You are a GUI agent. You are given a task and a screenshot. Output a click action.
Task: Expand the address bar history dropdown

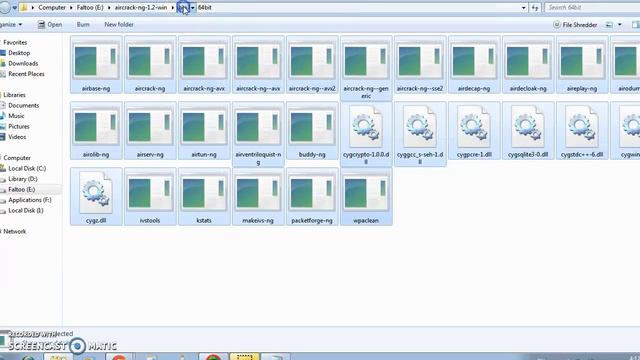pos(524,7)
